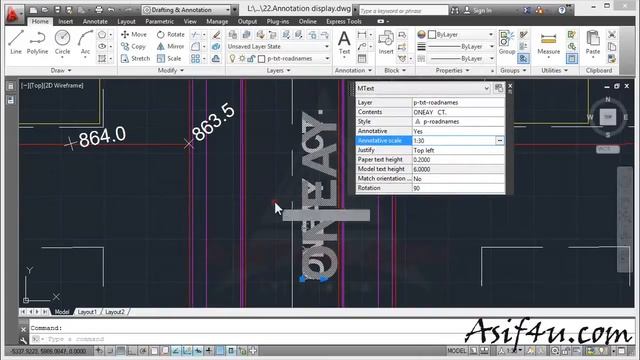The width and height of the screenshot is (640, 360).
Task: Click the Annotative scale 1:30 value field
Action: 453,140
